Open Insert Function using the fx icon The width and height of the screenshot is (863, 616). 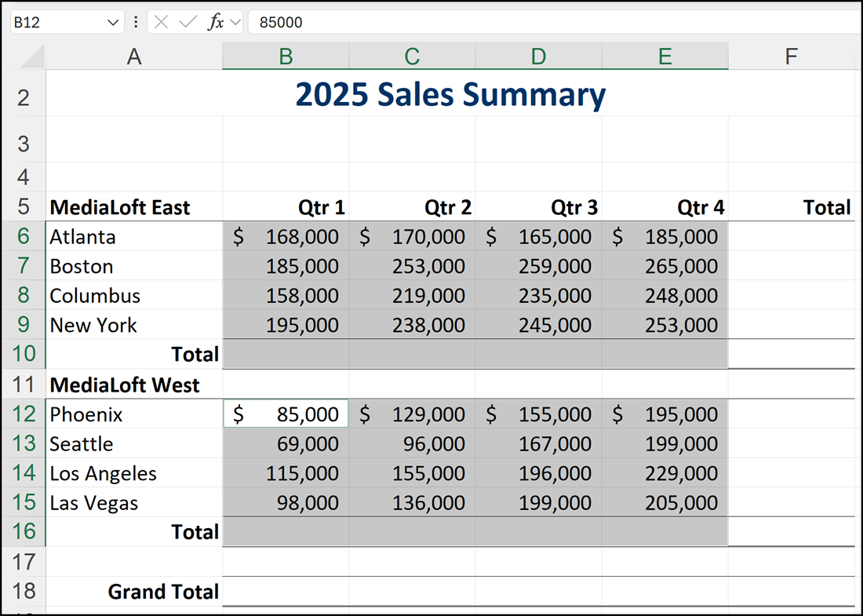[215, 22]
